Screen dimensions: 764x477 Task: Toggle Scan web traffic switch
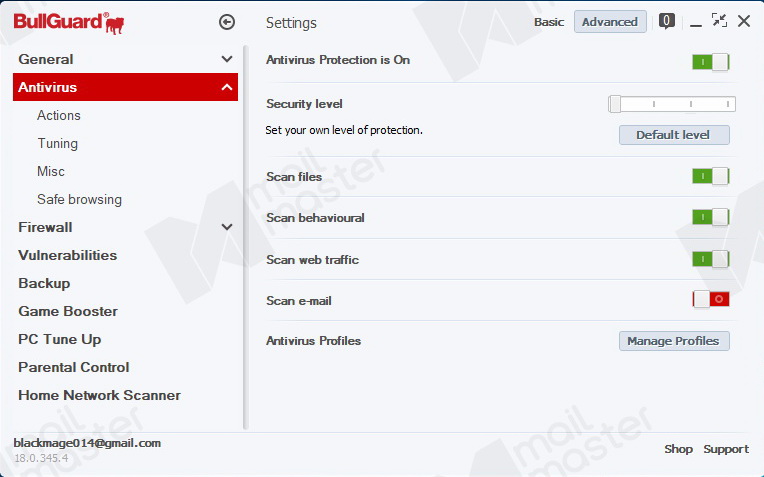[x=710, y=259]
